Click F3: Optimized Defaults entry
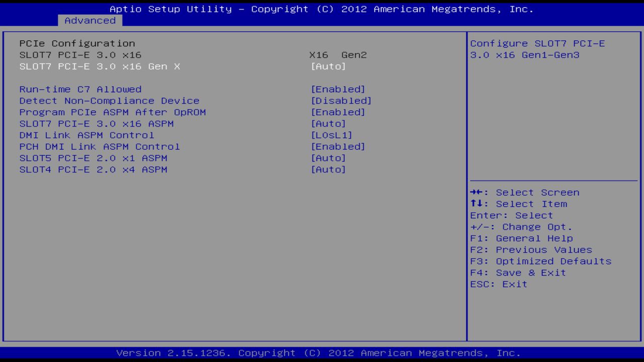Image resolution: width=644 pixels, height=362 pixels. pos(540,261)
